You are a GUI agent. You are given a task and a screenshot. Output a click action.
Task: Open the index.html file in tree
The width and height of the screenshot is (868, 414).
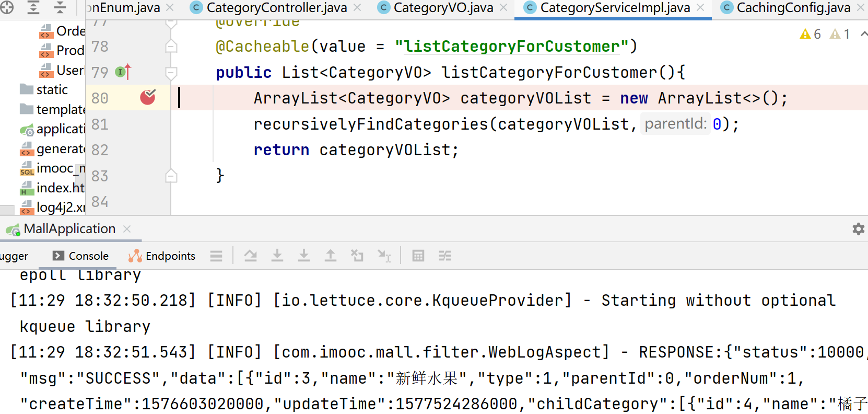[x=52, y=188]
